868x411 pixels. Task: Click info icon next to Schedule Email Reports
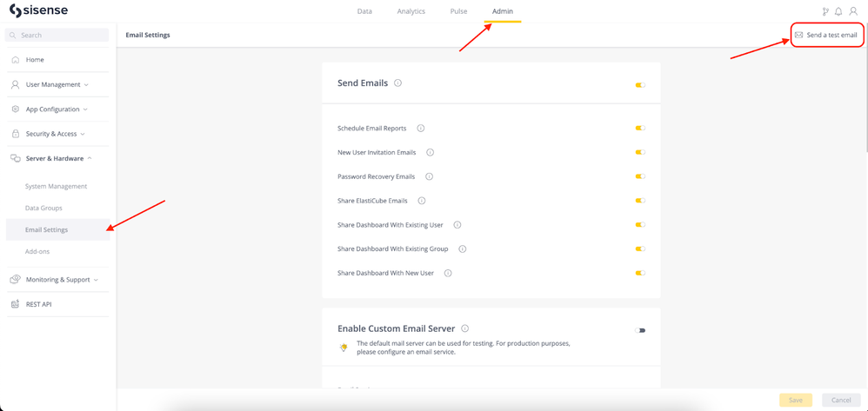pos(420,129)
